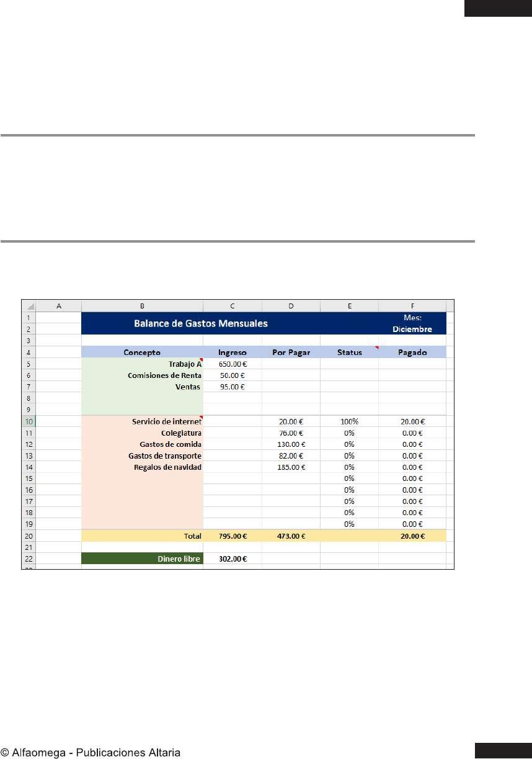Click the '100%' status cell

coord(350,421)
